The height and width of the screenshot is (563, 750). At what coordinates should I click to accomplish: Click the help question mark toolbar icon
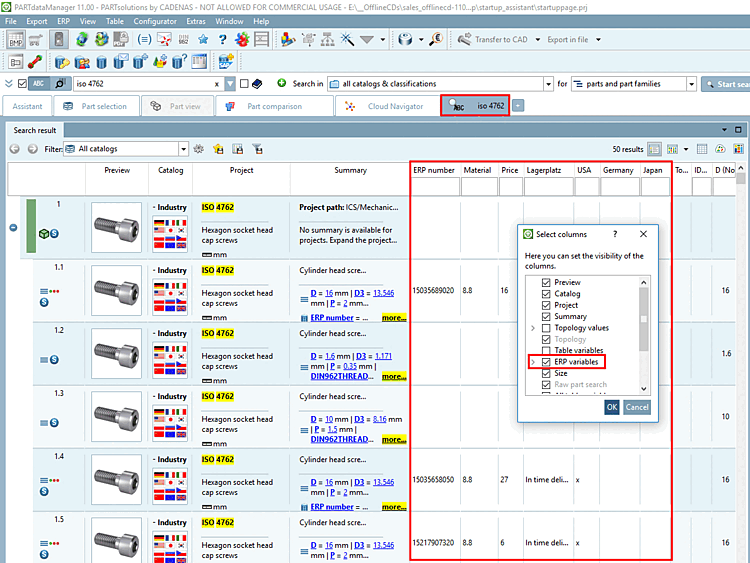[222, 40]
